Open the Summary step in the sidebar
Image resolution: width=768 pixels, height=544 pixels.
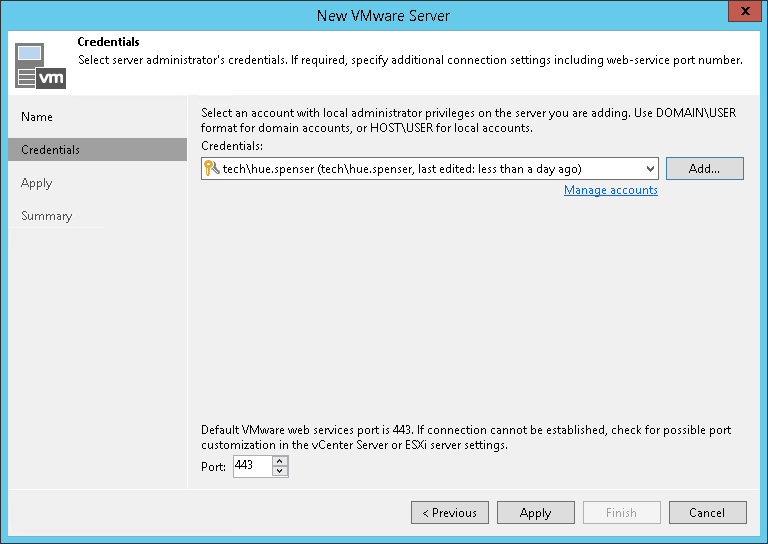47,216
